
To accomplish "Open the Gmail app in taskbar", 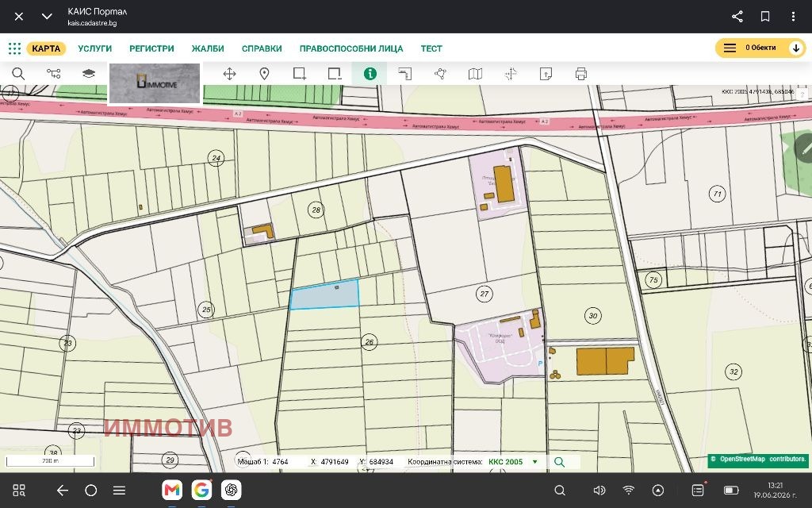I will tap(172, 490).
